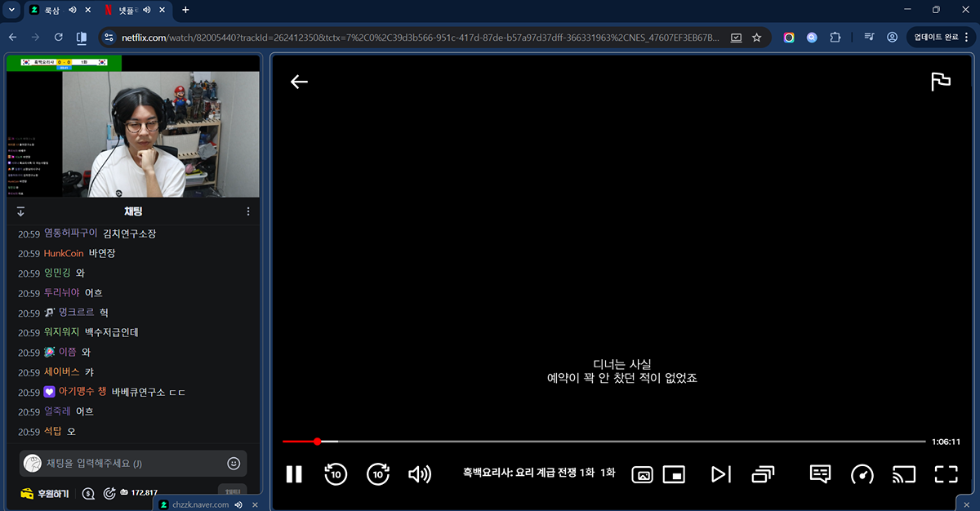The height and width of the screenshot is (511, 980).
Task: Switch to the 룩삼 Chzzk tab
Action: (x=49, y=10)
